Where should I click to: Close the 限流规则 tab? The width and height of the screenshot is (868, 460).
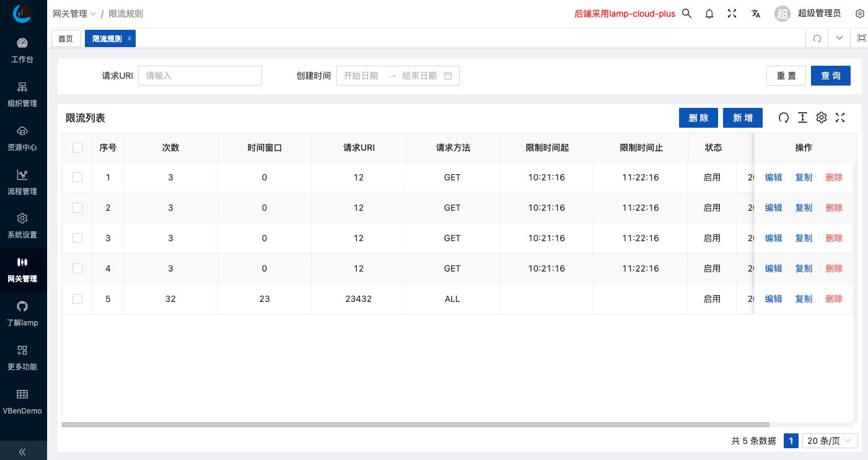[129, 38]
